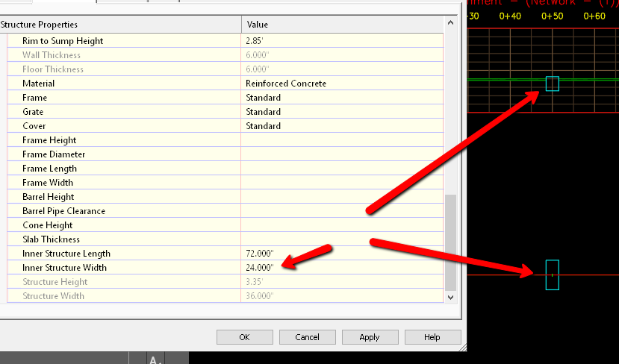619x364 pixels.
Task: Select the Structure Height property row
Action: [x=225, y=282]
